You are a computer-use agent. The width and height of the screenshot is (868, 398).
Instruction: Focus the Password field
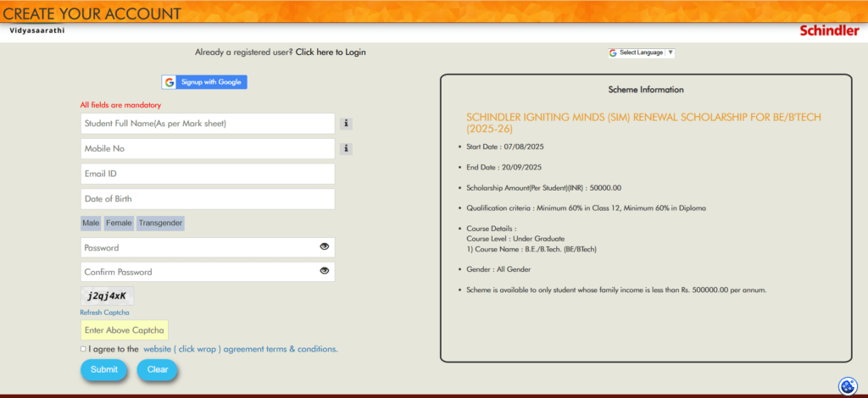208,247
